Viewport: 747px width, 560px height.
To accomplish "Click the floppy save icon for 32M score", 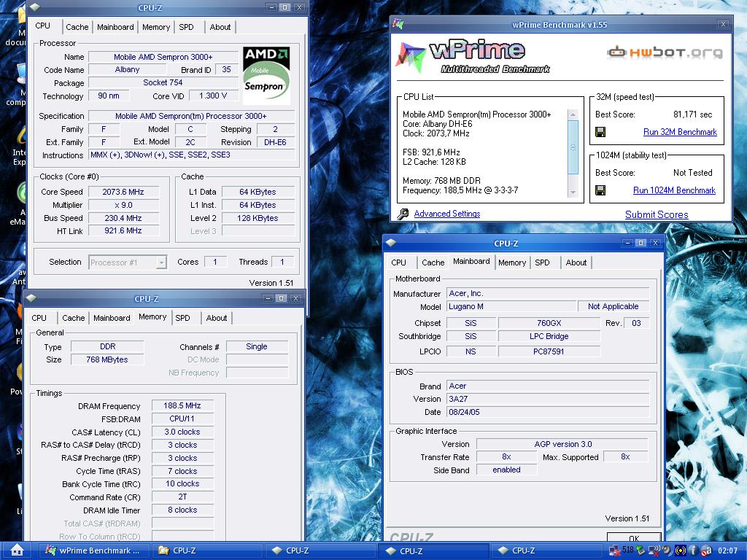I will tap(600, 132).
